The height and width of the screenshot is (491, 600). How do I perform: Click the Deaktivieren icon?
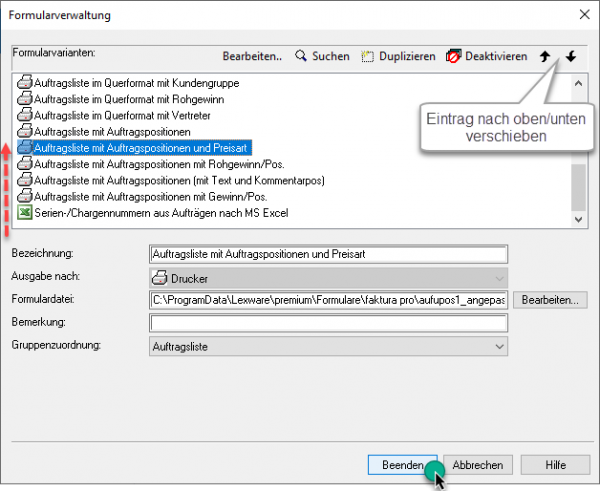(x=453, y=56)
